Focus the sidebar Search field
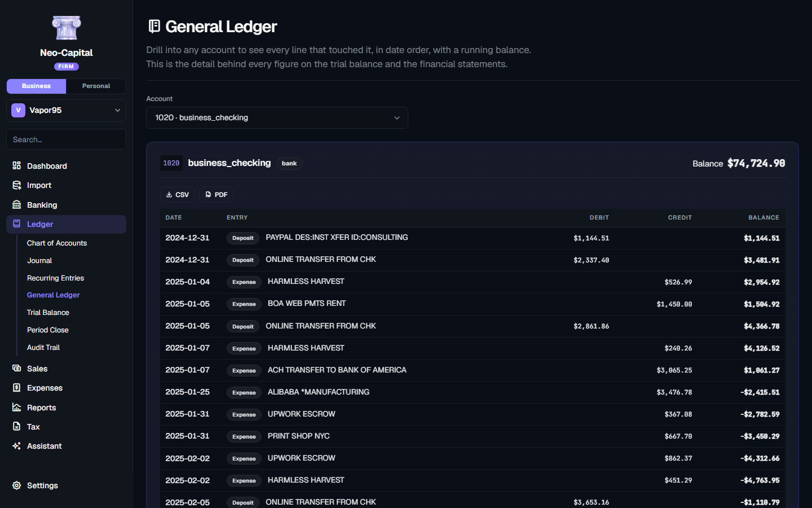The height and width of the screenshot is (508, 812). (x=66, y=139)
